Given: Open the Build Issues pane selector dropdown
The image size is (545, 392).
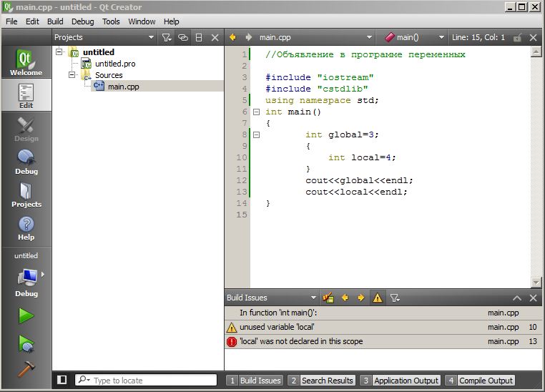Looking at the screenshot, I should pos(272,298).
